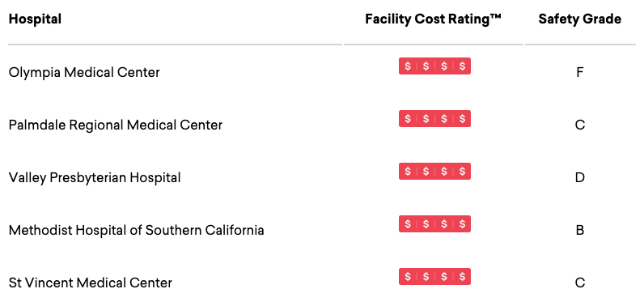Viewport: 644px width, 306px height.
Task: Click the B safety grade for Methodist
Action: point(580,230)
